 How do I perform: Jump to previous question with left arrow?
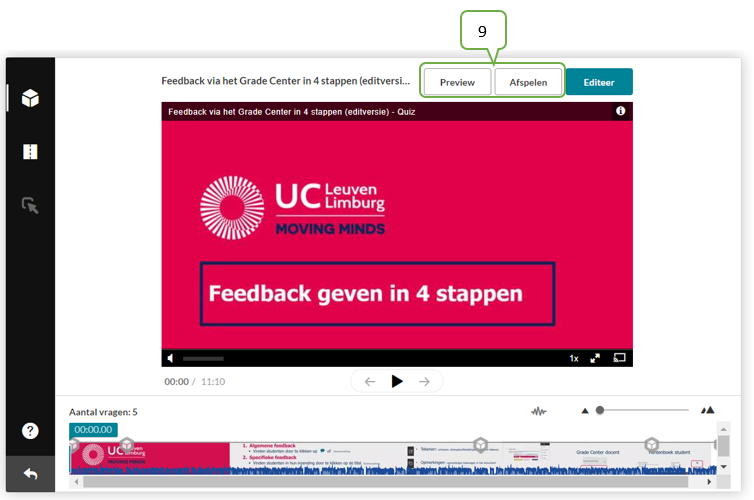pos(370,382)
